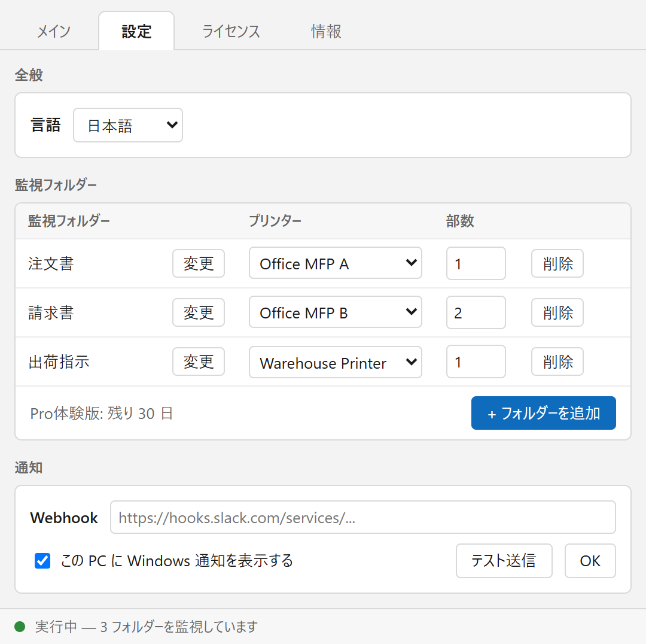The height and width of the screenshot is (644, 646).
Task: Click the 注文書 copies field
Action: [476, 263]
